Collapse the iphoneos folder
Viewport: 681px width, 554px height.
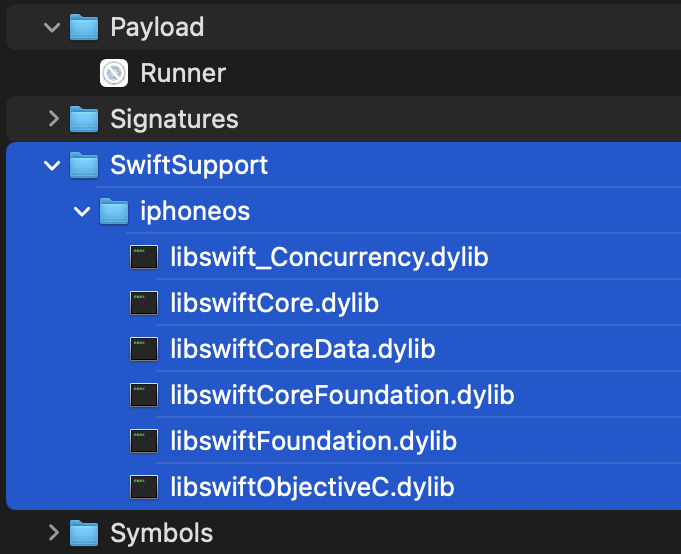pyautogui.click(x=82, y=211)
